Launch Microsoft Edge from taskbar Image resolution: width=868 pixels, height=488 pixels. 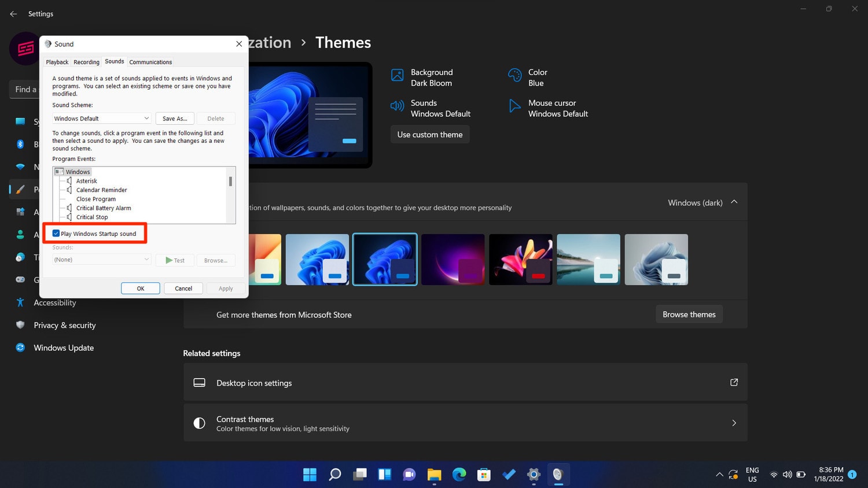459,475
